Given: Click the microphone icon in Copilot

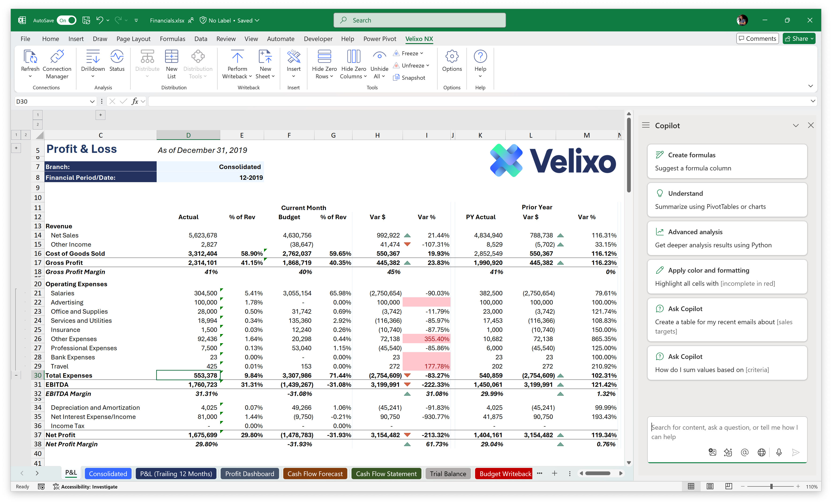Looking at the screenshot, I should tap(779, 452).
